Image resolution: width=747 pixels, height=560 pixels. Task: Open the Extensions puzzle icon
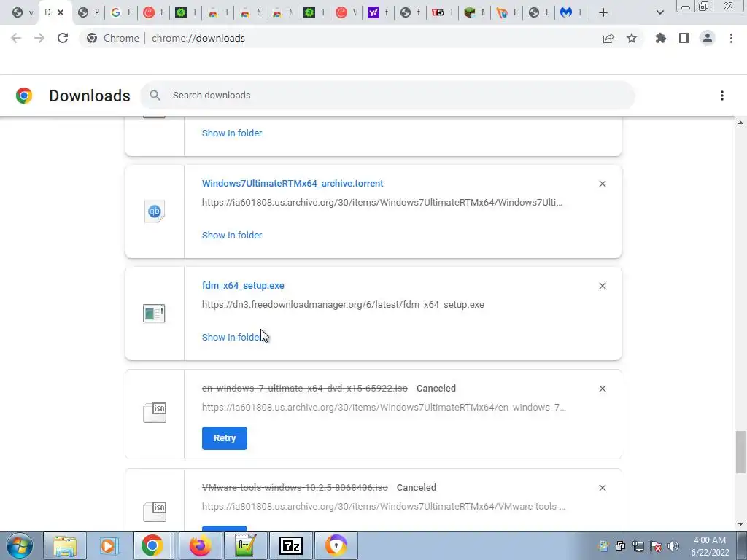point(661,38)
